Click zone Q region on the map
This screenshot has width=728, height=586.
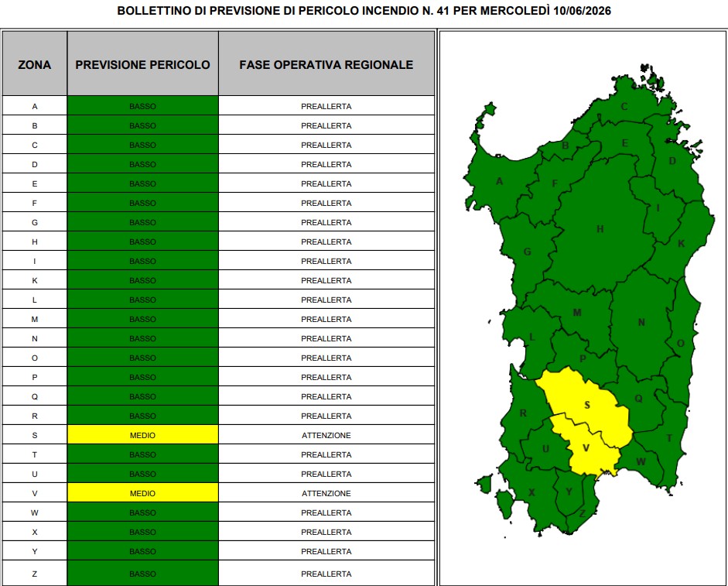click(x=638, y=399)
